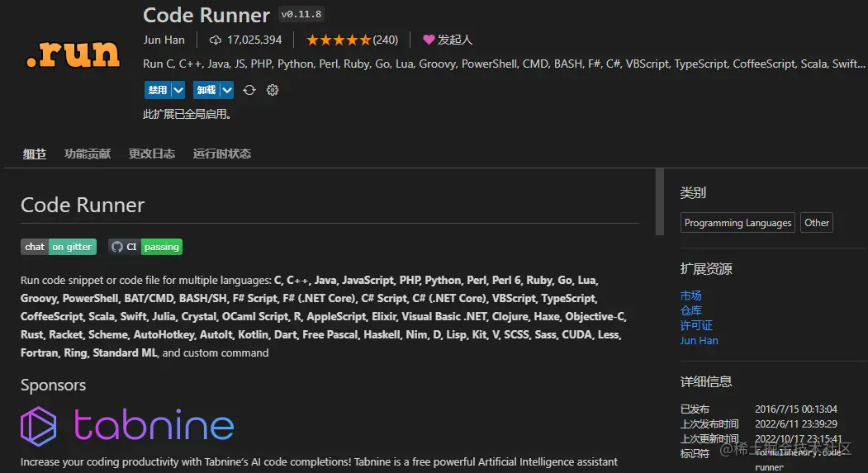Click the Jun Han publisher name in header
This screenshot has height=473, width=868.
click(x=164, y=40)
